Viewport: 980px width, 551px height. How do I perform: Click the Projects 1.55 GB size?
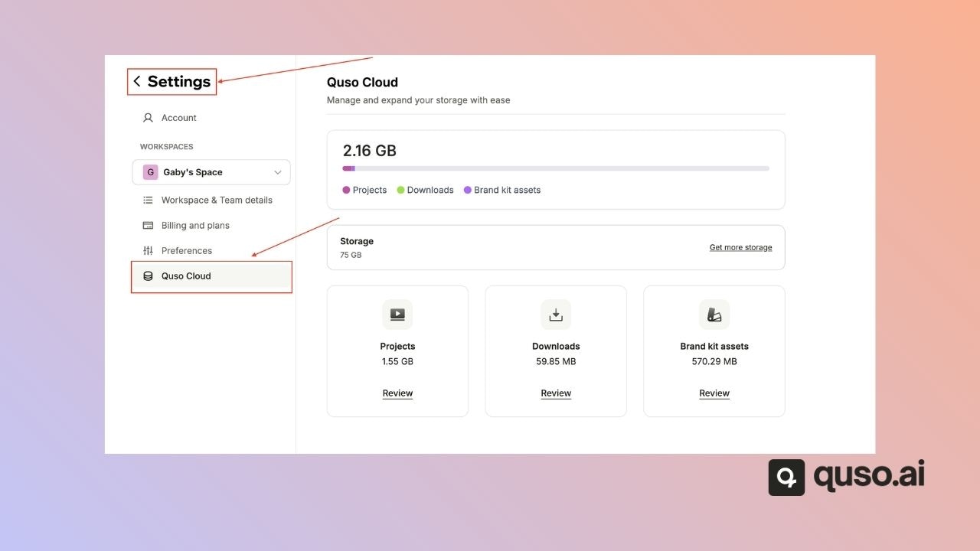pyautogui.click(x=397, y=361)
